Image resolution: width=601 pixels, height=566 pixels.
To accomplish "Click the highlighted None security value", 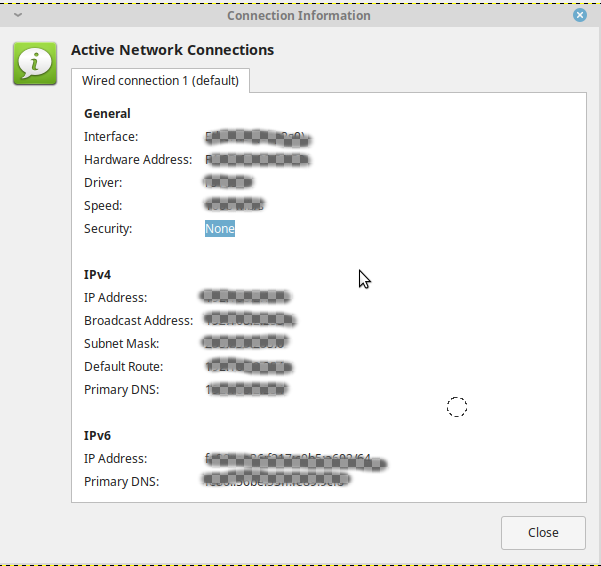I will (x=220, y=229).
